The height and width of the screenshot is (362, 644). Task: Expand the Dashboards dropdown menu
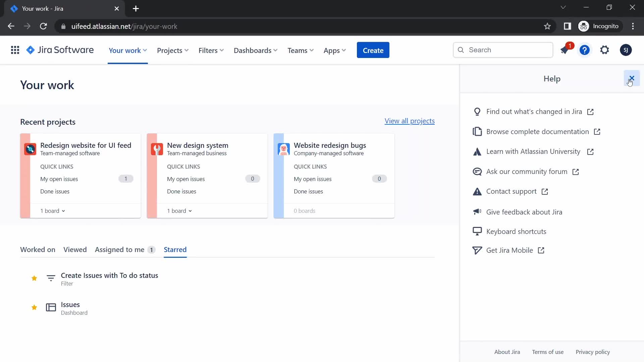click(256, 50)
